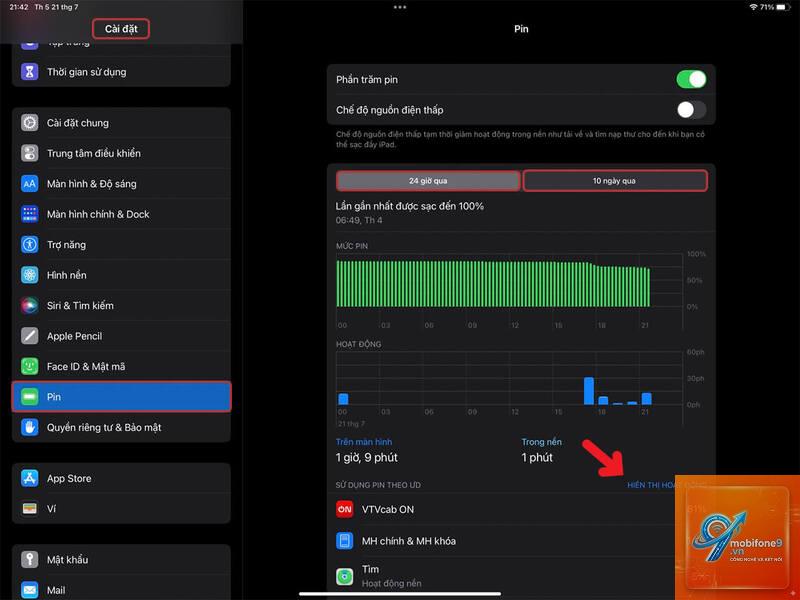Tap 'Hoạt động nền' under Tìm
The height and width of the screenshot is (600, 800).
coord(391,583)
